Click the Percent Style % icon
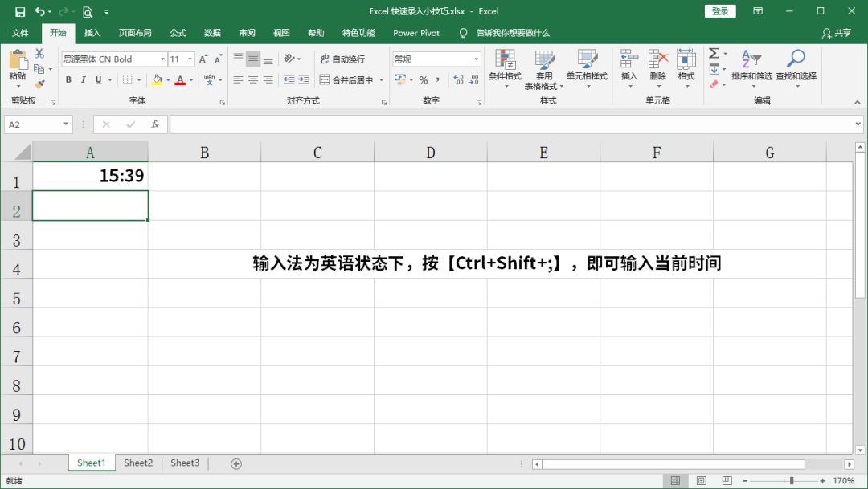 [x=423, y=79]
